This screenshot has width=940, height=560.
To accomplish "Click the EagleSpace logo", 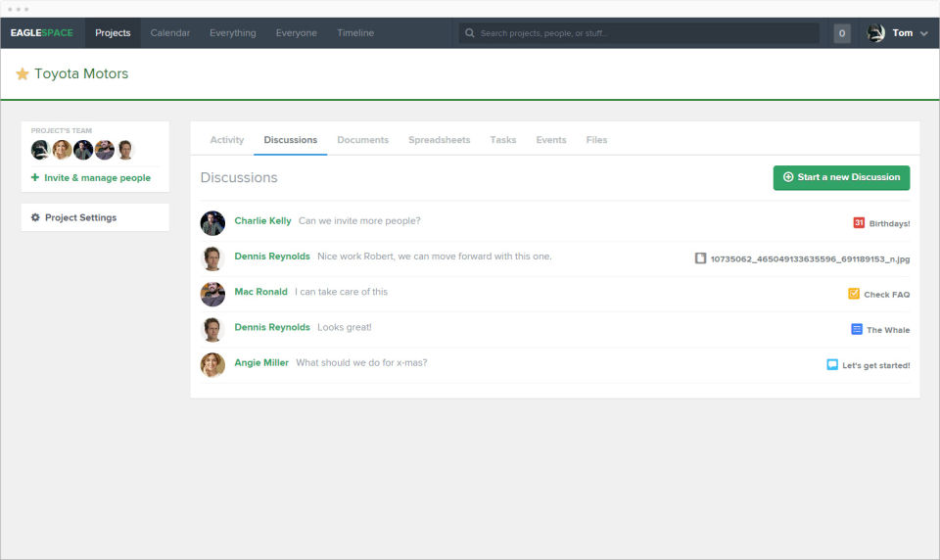I will pos(42,33).
